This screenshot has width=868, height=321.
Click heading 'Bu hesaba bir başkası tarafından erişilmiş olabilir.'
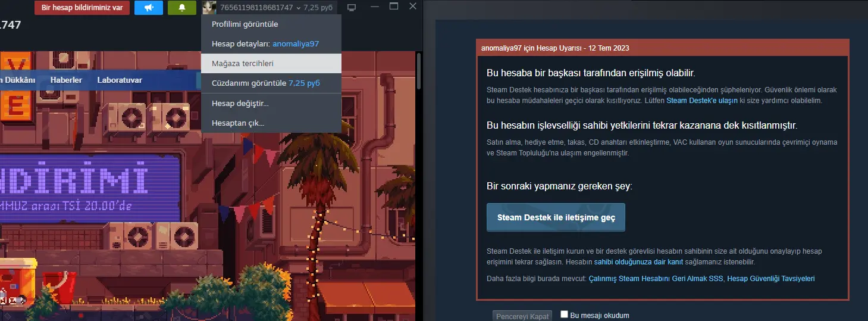591,73
